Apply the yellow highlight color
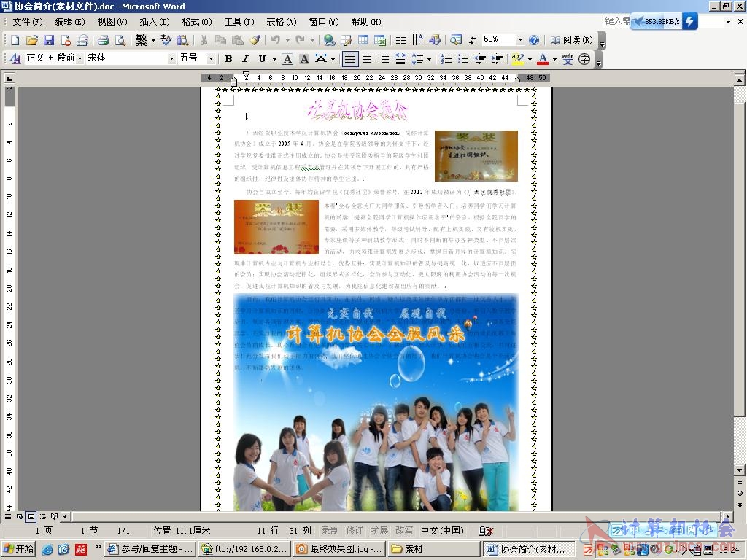747x560 pixels. (x=517, y=58)
